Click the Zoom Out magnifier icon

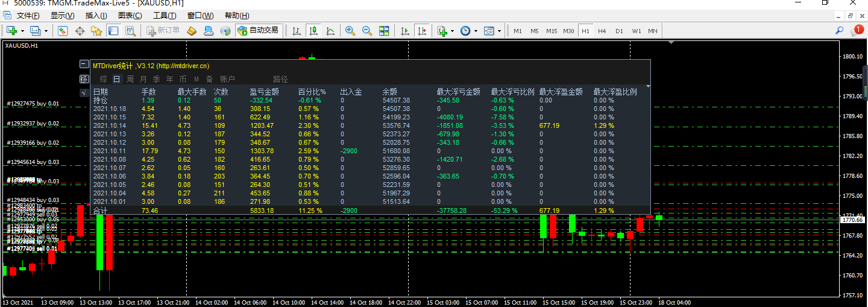click(x=366, y=31)
